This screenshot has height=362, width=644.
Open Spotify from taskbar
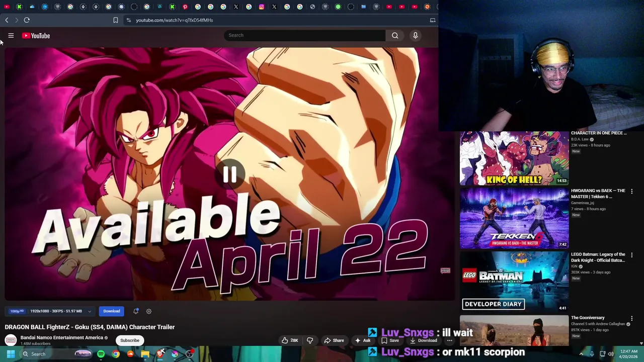(x=101, y=354)
